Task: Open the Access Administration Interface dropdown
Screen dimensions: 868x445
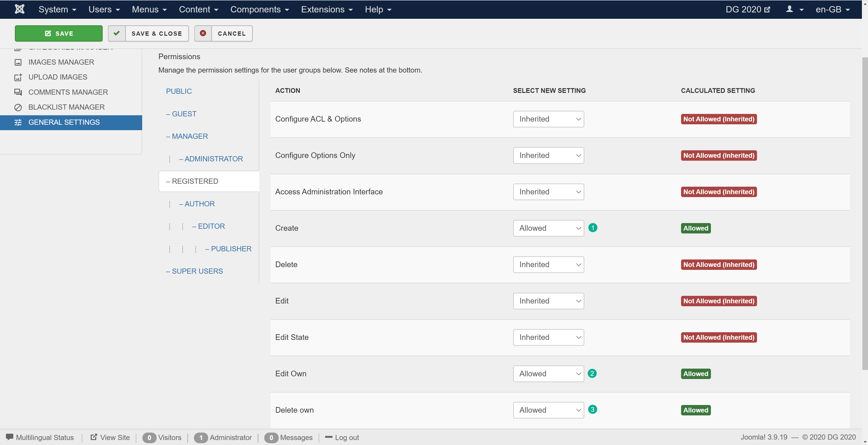Action: click(548, 192)
